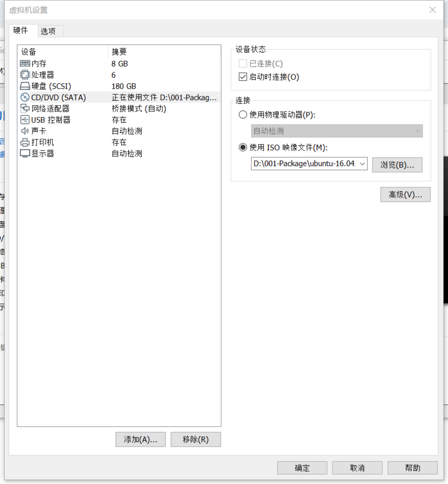
Task: Open the 自动检测 physical drive dropdown
Action: click(x=337, y=131)
